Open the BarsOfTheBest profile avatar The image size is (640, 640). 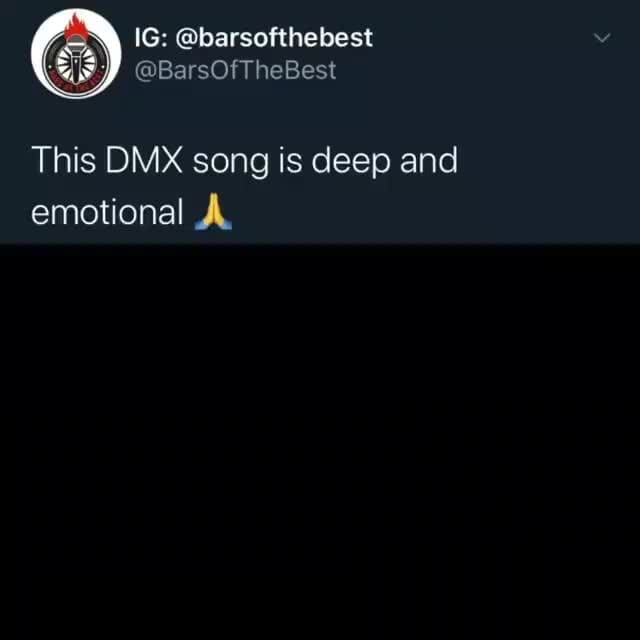(76, 54)
